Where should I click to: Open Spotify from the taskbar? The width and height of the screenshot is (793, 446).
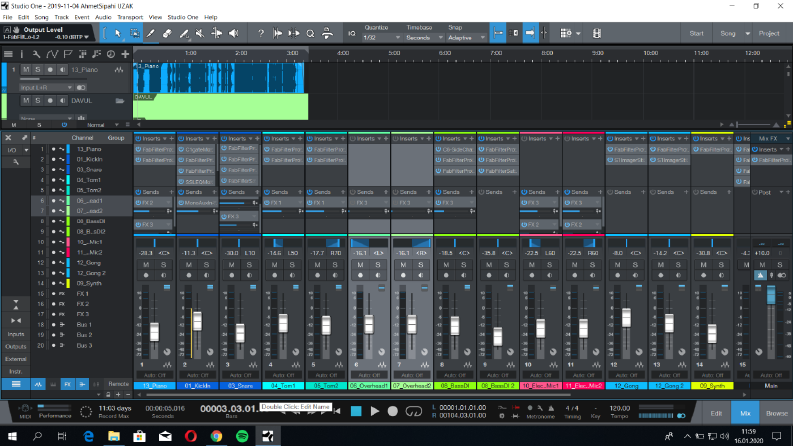[242, 436]
